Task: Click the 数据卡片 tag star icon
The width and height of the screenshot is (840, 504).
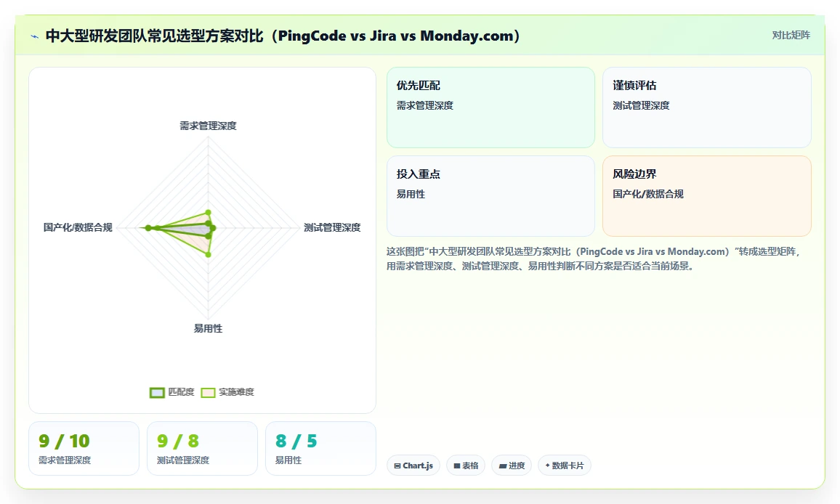Action: (547, 466)
